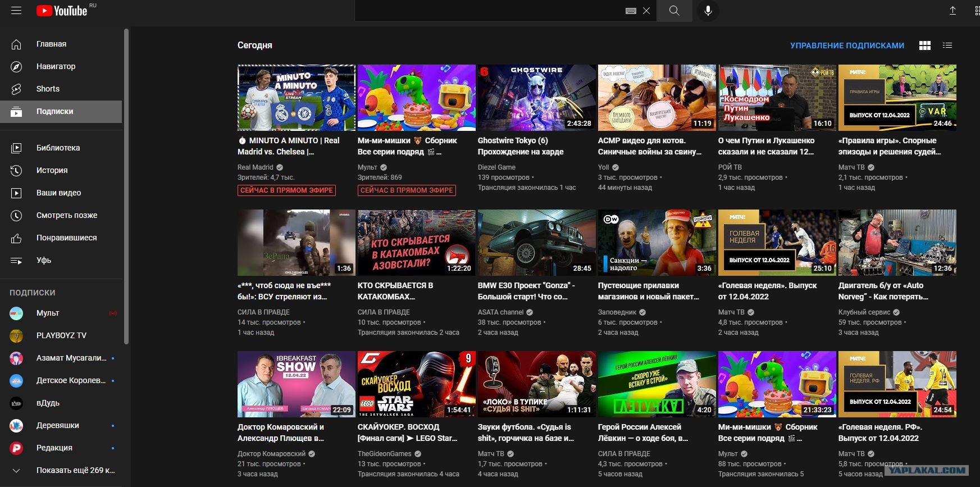
Task: Open Понравившиеся in the sidebar
Action: click(x=61, y=238)
